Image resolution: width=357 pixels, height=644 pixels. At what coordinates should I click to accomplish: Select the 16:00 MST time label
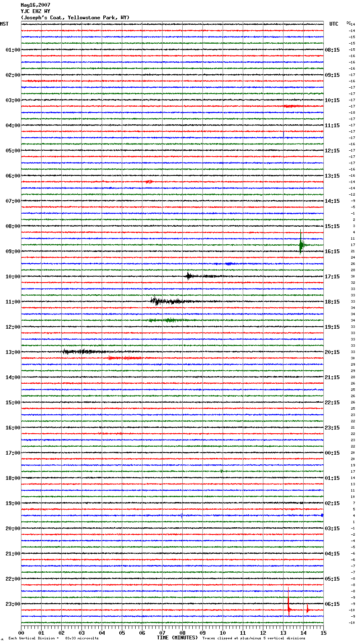[13, 428]
